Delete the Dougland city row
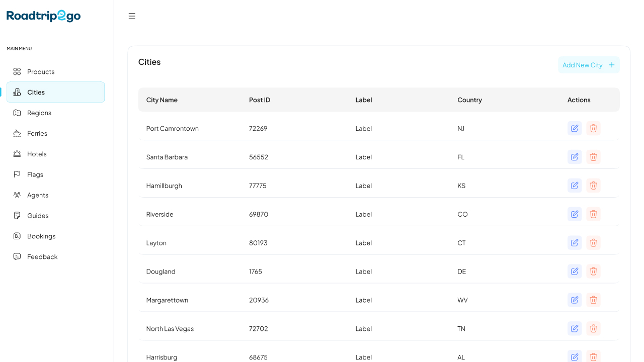Viewport: 644px width, 362px height. pos(593,271)
